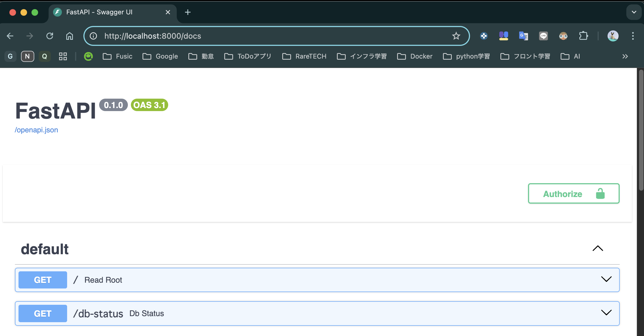The width and height of the screenshot is (644, 336).
Task: Click the browser profile avatar
Action: tap(613, 36)
